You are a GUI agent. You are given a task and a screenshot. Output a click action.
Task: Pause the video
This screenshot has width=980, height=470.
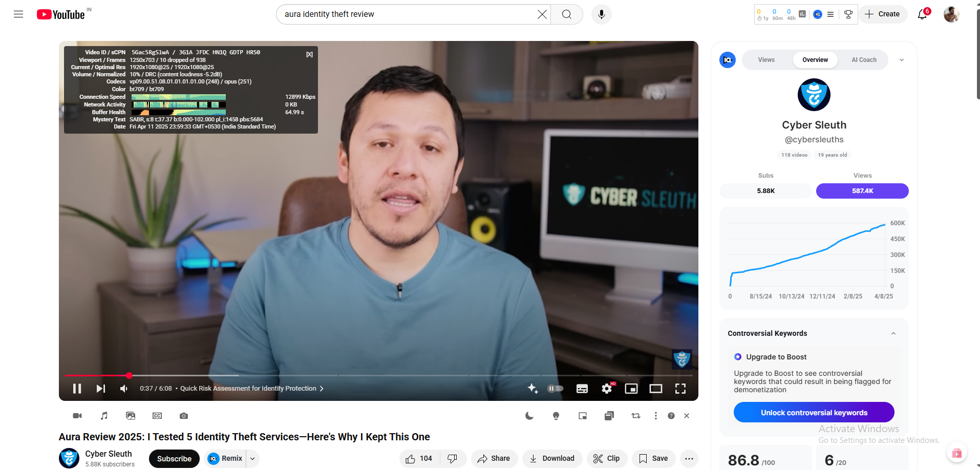[77, 389]
